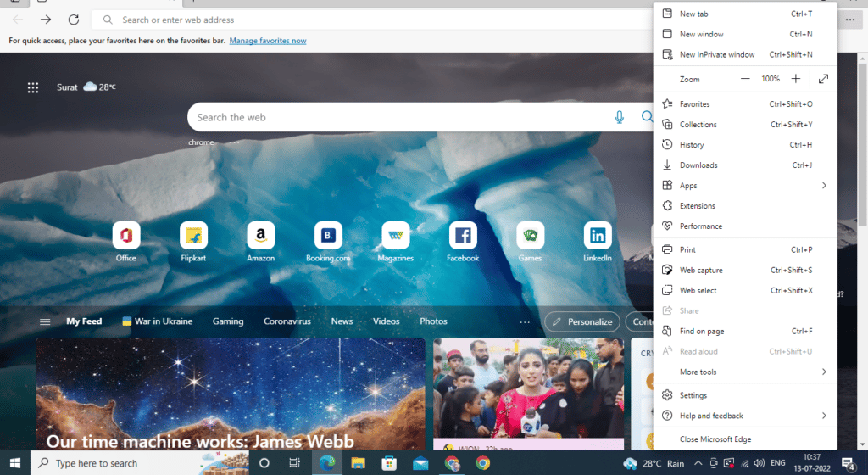Increase zoom with the plus button
The height and width of the screenshot is (475, 868).
795,79
